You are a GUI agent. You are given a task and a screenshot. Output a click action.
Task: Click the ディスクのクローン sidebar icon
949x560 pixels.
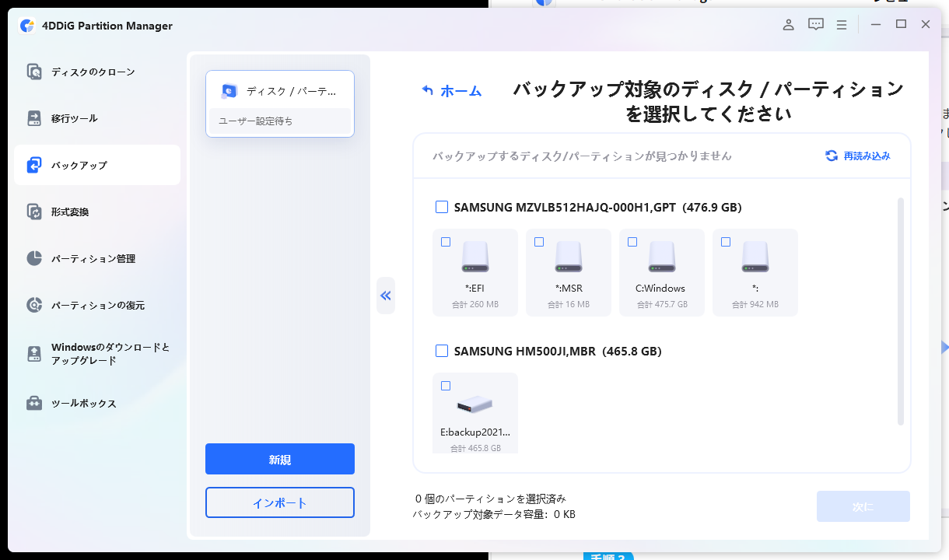coord(34,72)
